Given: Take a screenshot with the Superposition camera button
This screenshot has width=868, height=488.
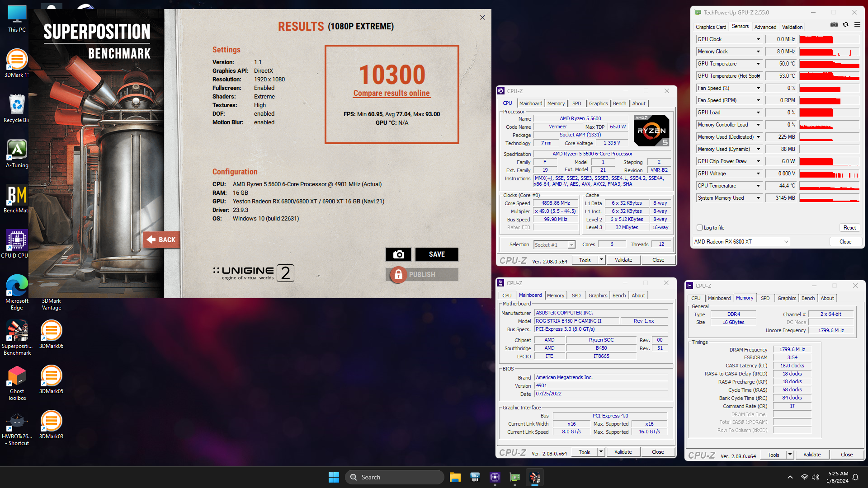Looking at the screenshot, I should point(398,254).
